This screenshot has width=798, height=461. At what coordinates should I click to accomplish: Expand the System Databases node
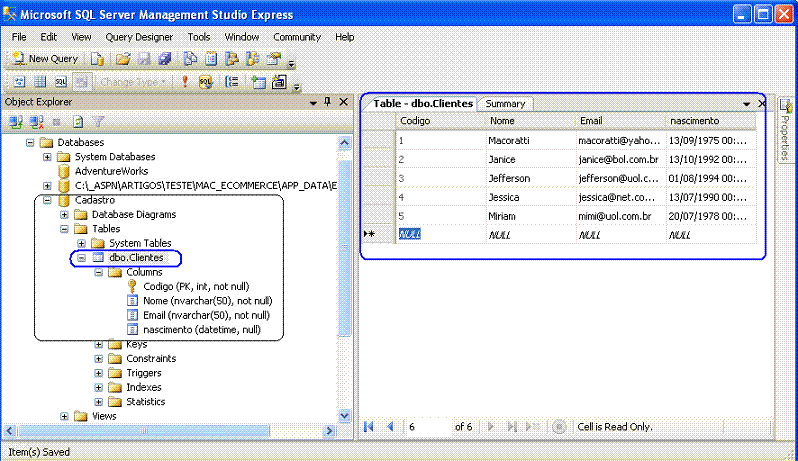click(x=47, y=157)
